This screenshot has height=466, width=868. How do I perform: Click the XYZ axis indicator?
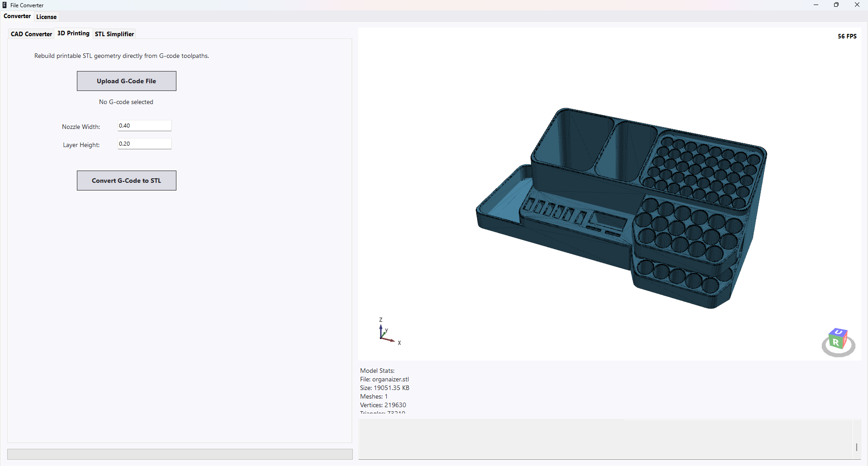pos(389,332)
